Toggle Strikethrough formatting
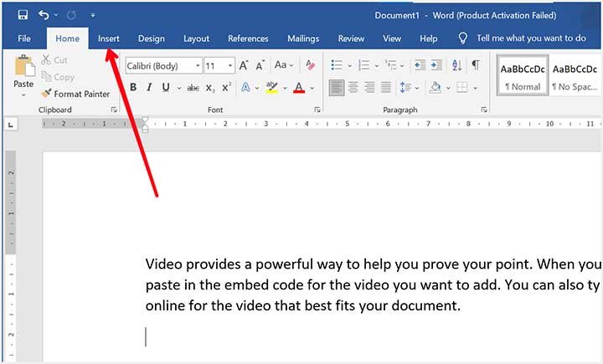 tap(193, 88)
